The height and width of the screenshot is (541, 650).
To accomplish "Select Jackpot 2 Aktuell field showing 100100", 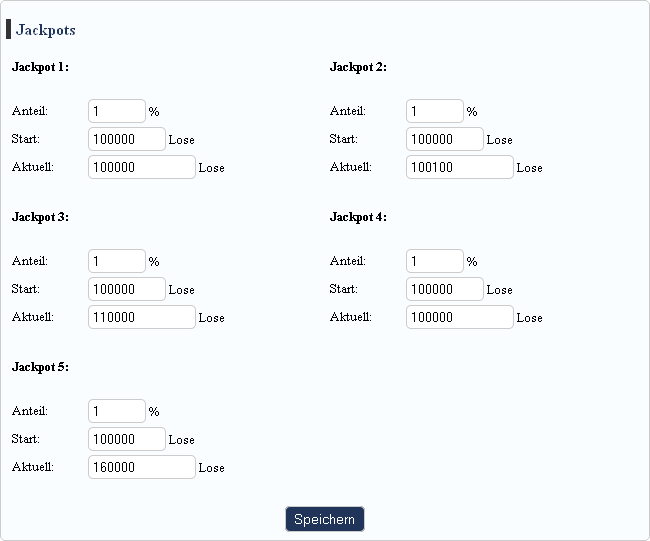I will click(460, 167).
